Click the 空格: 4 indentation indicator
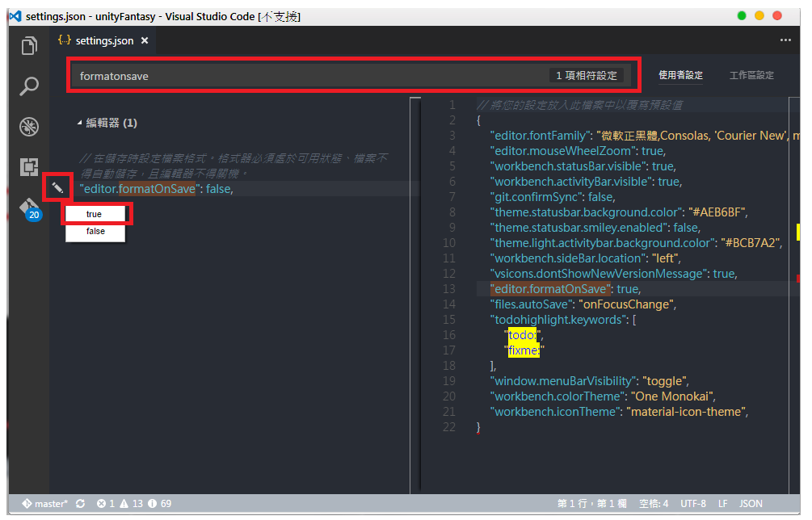This screenshot has width=812, height=520. (x=654, y=503)
